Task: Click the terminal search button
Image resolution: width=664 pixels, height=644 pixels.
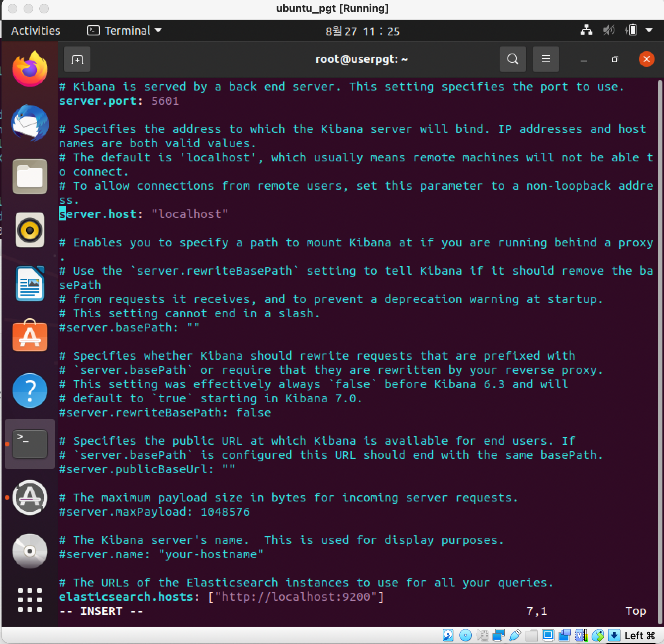Action: [x=513, y=59]
